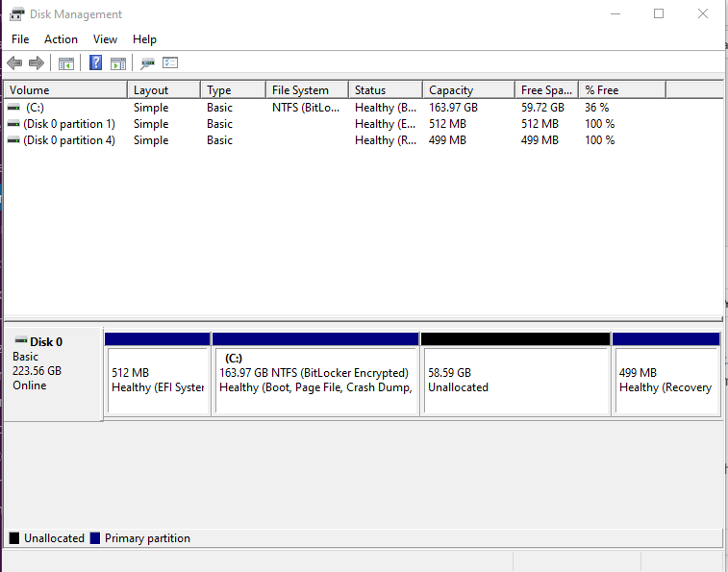Sort by the File System column header

click(308, 90)
